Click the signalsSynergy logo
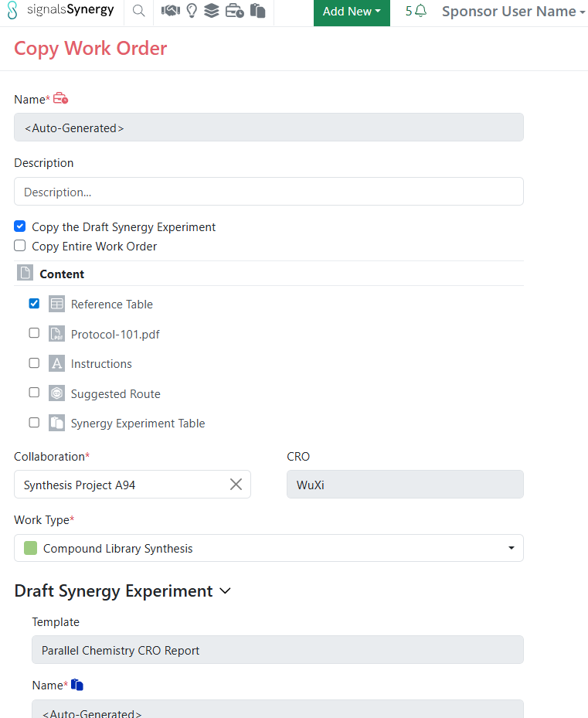This screenshot has height=718, width=588. (x=60, y=11)
